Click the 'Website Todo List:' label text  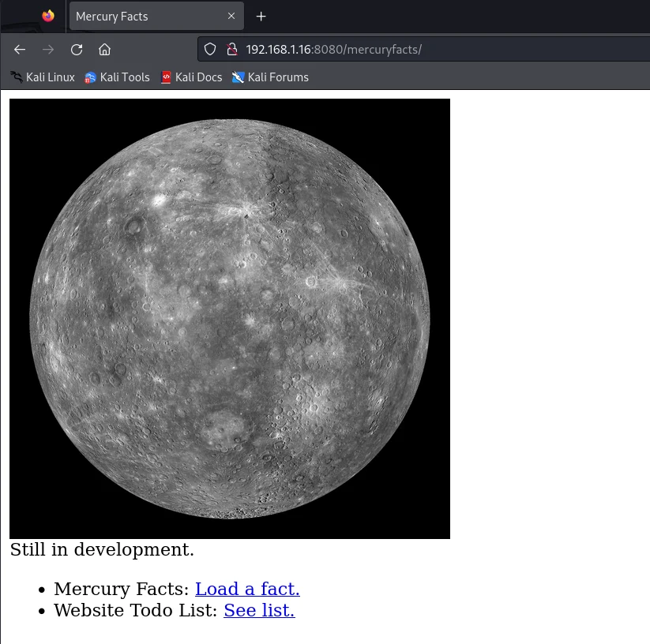(135, 611)
